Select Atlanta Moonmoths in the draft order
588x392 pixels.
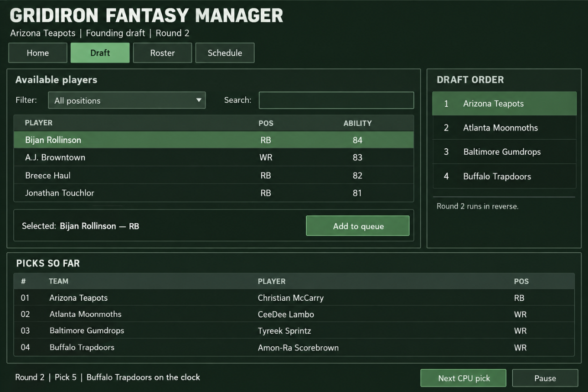tap(504, 128)
